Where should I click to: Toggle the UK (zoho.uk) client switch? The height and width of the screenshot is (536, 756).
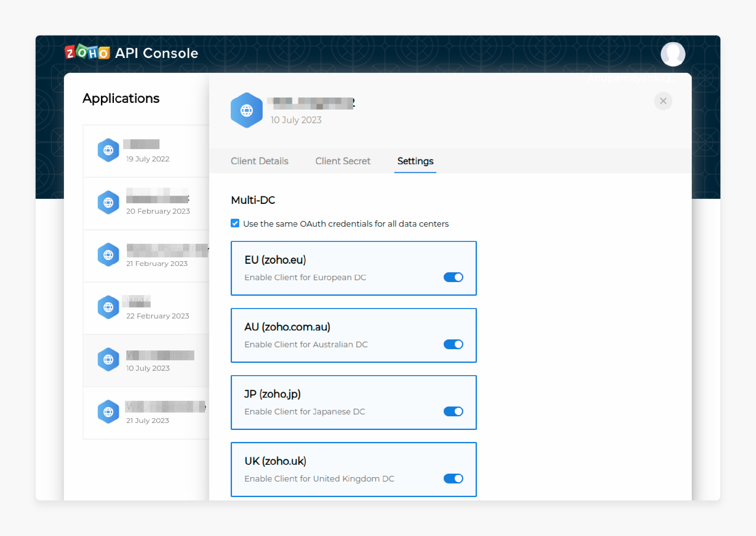pos(453,478)
